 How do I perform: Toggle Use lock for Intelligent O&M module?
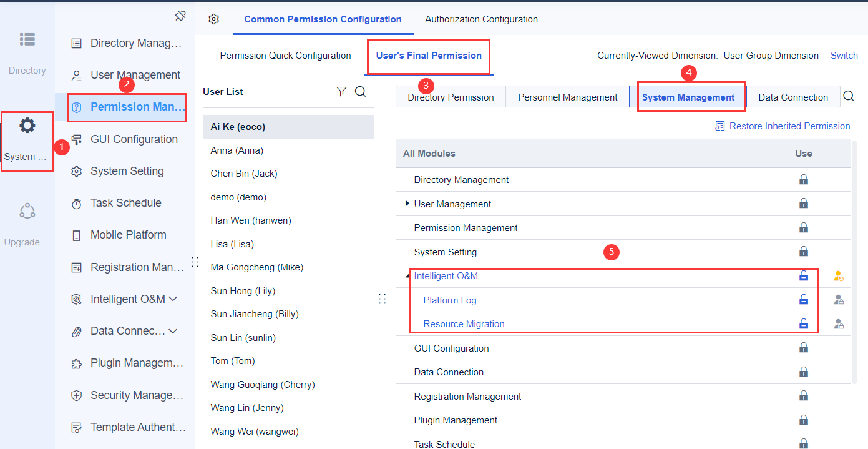(804, 275)
